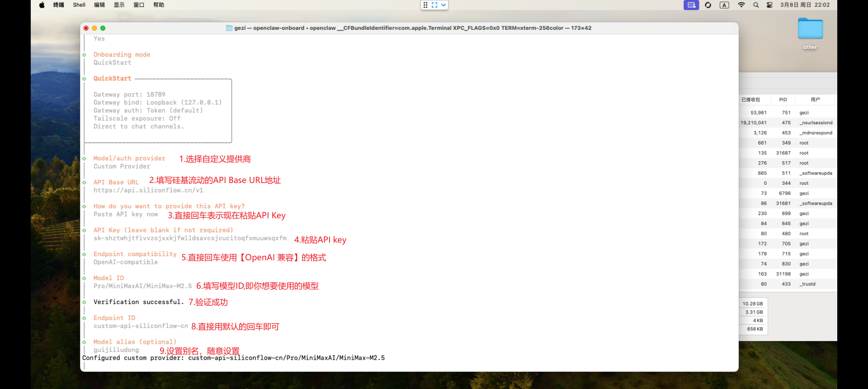The image size is (868, 389).
Task: Click the 'OpenAI-compatible' answer text
Action: click(x=126, y=262)
